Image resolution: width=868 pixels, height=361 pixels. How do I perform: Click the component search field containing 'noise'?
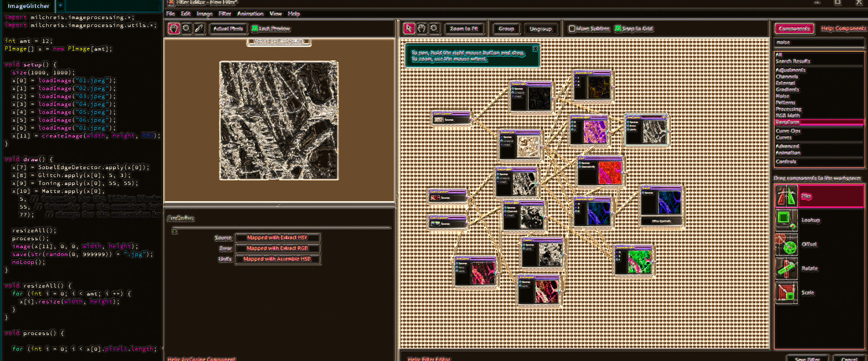click(x=818, y=42)
